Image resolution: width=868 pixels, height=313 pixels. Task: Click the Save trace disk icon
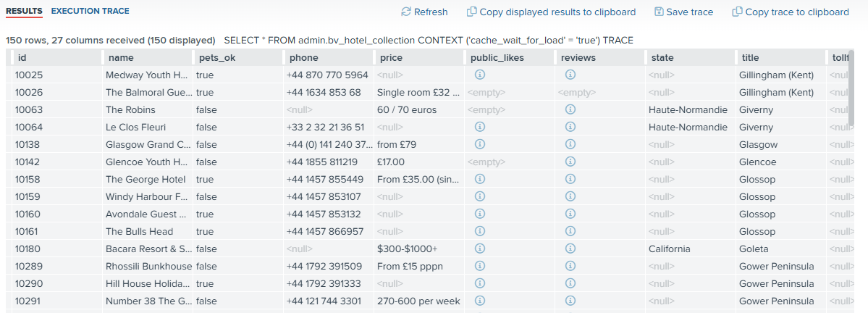[x=659, y=12]
